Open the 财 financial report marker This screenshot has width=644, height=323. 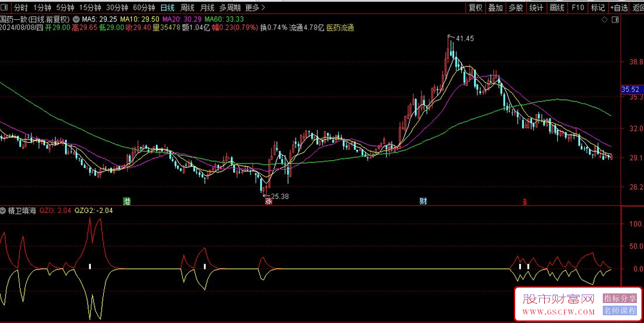422,201
